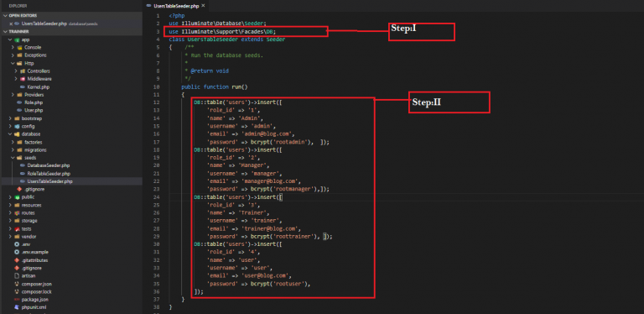This screenshot has height=314, width=644.
Task: Click the routes folder icon
Action: point(17,213)
